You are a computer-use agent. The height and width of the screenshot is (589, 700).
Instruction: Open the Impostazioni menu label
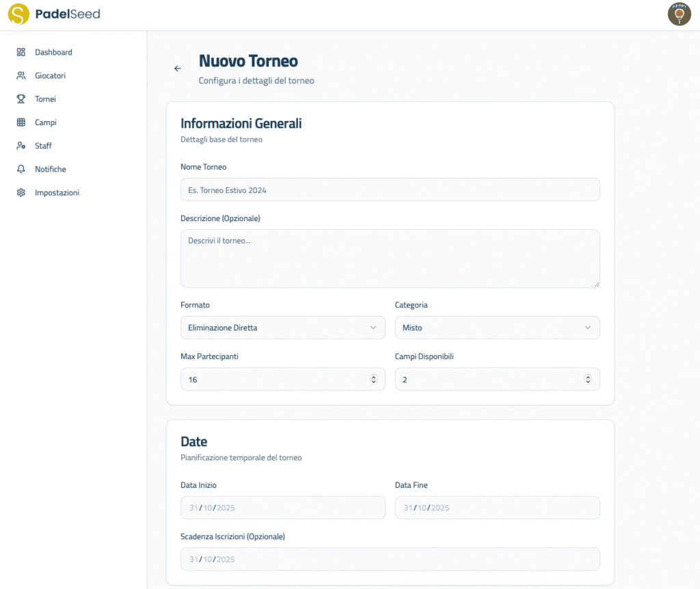coord(57,193)
